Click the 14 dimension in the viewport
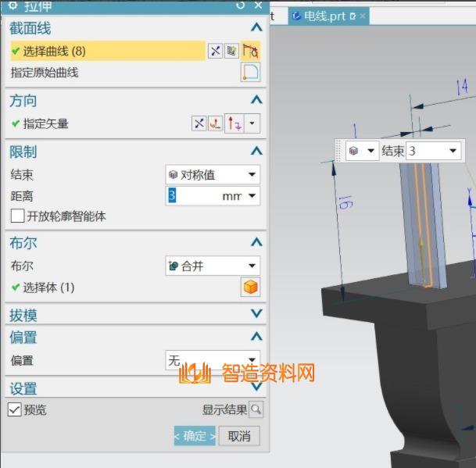The height and width of the screenshot is (468, 476). click(x=462, y=87)
